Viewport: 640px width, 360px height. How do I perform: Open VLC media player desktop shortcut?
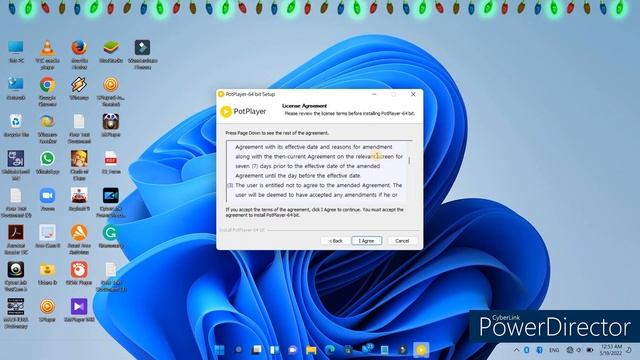pyautogui.click(x=47, y=55)
